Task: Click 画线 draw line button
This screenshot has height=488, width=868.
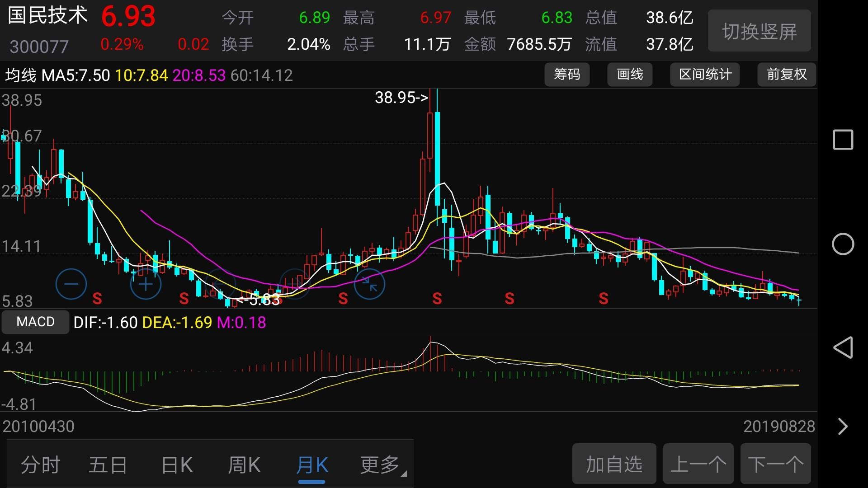Action: coord(630,75)
